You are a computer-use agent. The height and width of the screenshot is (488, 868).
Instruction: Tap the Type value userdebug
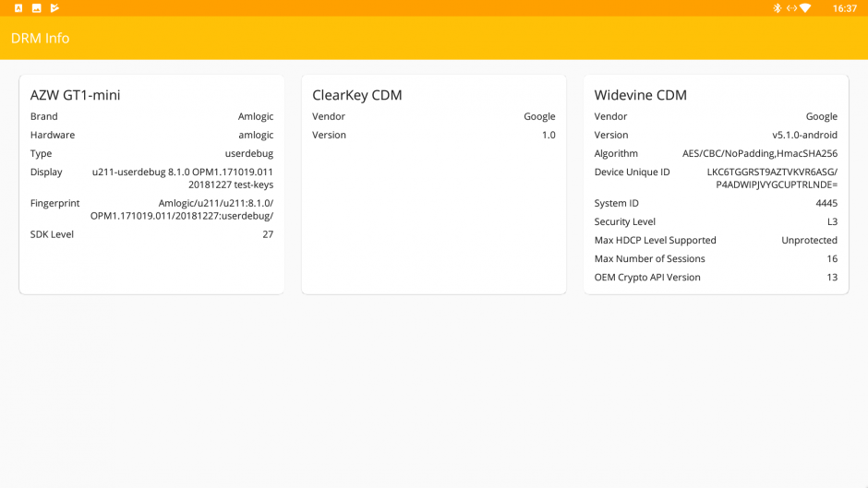click(249, 153)
